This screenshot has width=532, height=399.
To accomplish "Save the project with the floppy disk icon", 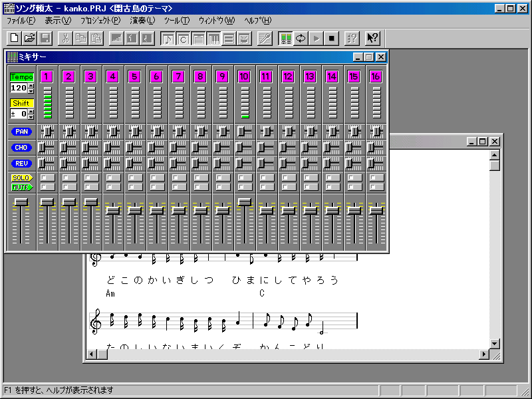I will point(45,39).
